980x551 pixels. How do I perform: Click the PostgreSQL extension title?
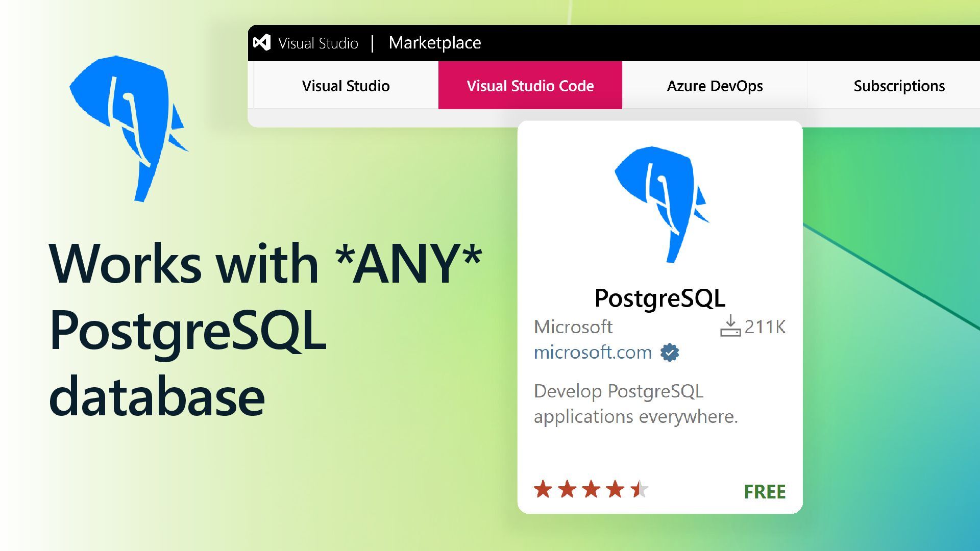(x=659, y=298)
